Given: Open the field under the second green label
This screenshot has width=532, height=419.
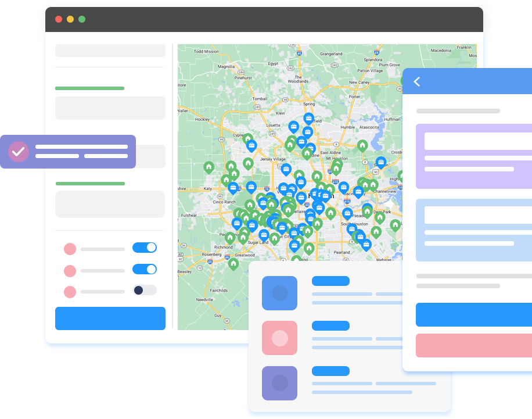Looking at the screenshot, I should point(110,204).
